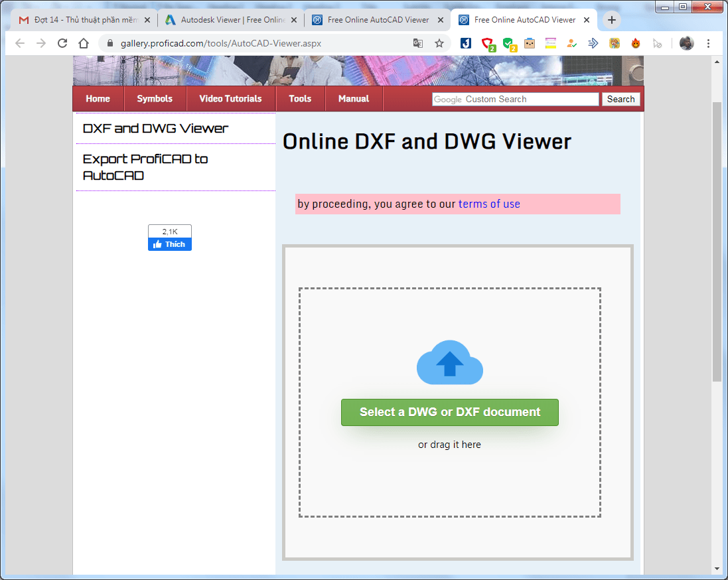Open the Chrome three-dot menu
The height and width of the screenshot is (580, 728).
tap(709, 44)
